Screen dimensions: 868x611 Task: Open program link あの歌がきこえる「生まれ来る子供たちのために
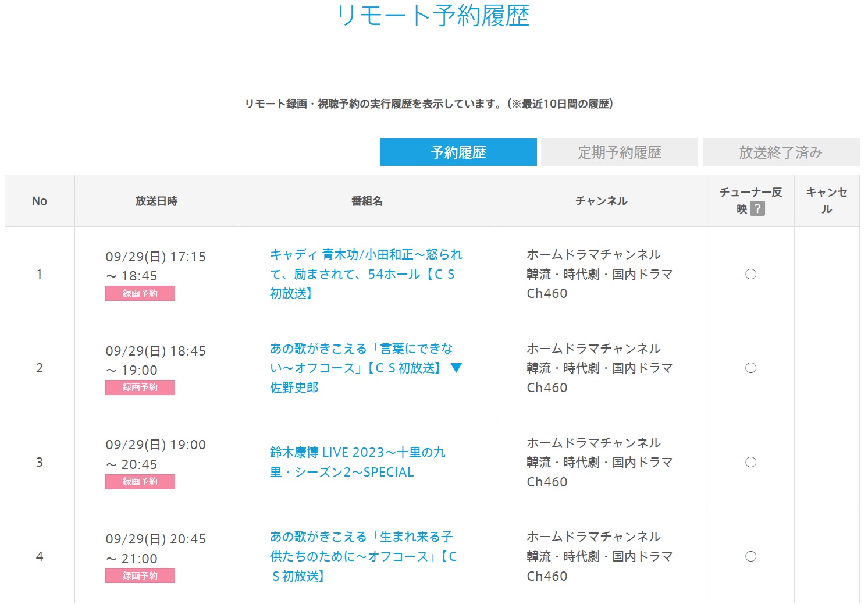point(364,556)
